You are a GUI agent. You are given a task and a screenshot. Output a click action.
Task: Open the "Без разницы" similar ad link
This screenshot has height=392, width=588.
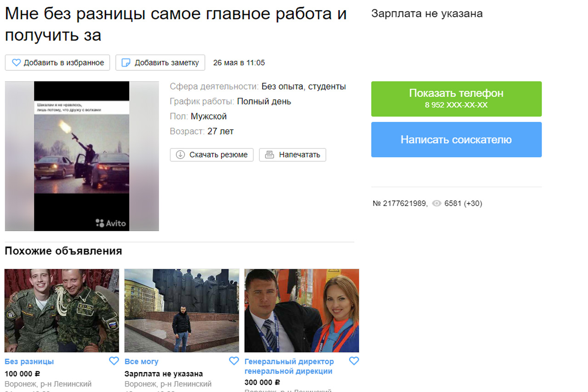point(29,362)
